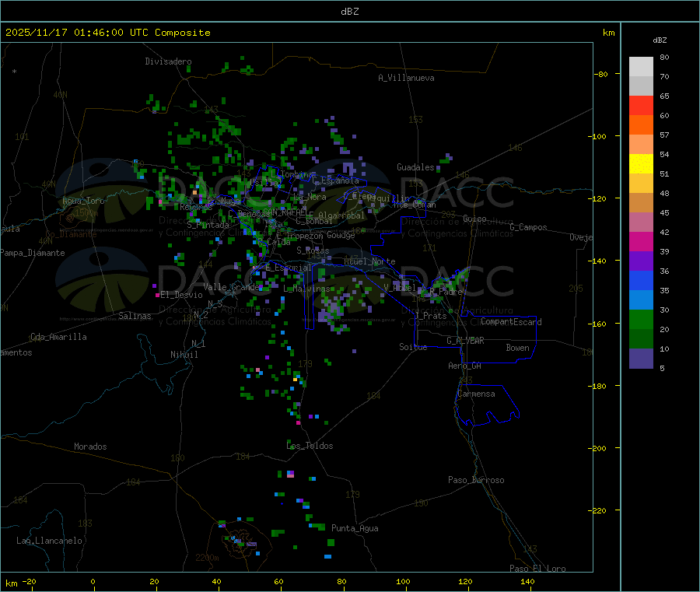Click the dBZ title at the top

point(349,12)
